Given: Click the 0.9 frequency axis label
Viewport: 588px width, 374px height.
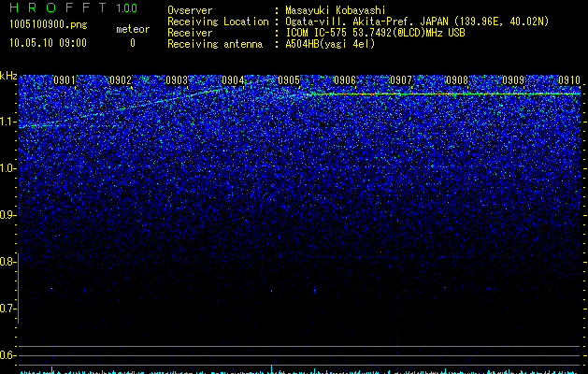Looking at the screenshot, I should [x=7, y=215].
